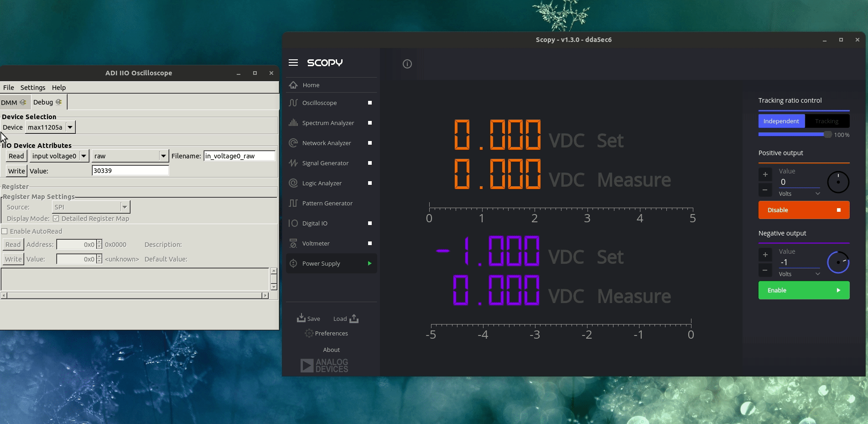Open the Scopy hamburger menu
868x424 pixels.
(293, 63)
